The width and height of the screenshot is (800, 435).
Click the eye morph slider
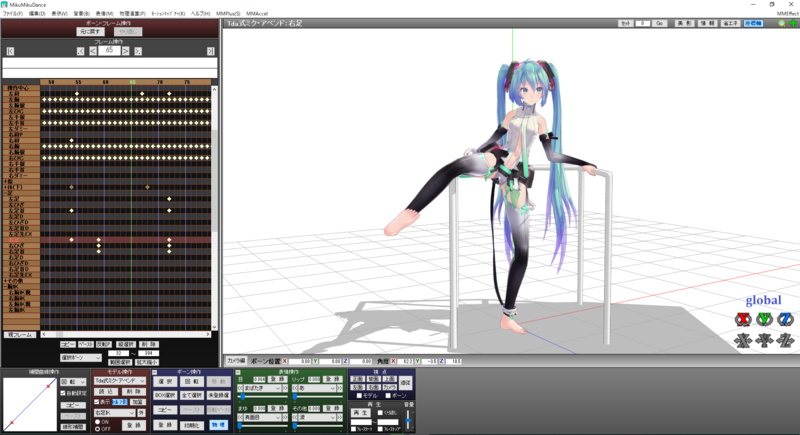(x=262, y=397)
